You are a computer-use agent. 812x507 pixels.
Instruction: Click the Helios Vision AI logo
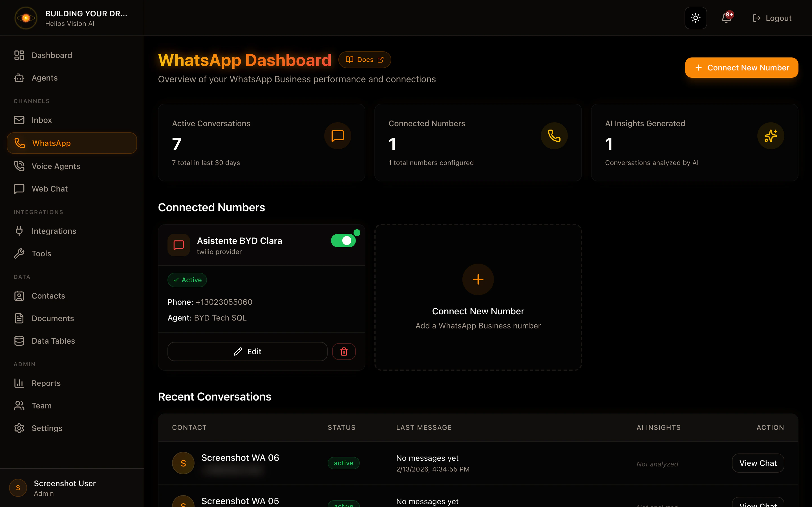click(26, 18)
